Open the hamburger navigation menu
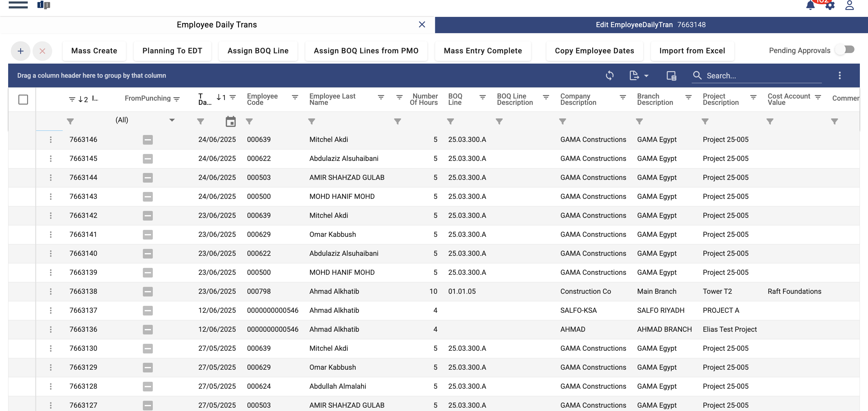Screen dimensions: 868x411 [18, 5]
